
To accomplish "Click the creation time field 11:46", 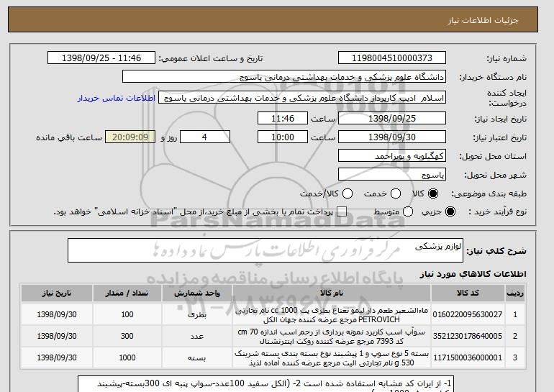I will click(x=283, y=118).
